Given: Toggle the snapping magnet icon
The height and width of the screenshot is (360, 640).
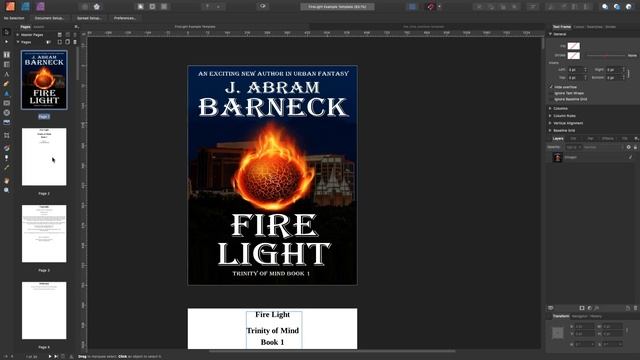Looking at the screenshot, I should tap(431, 7).
